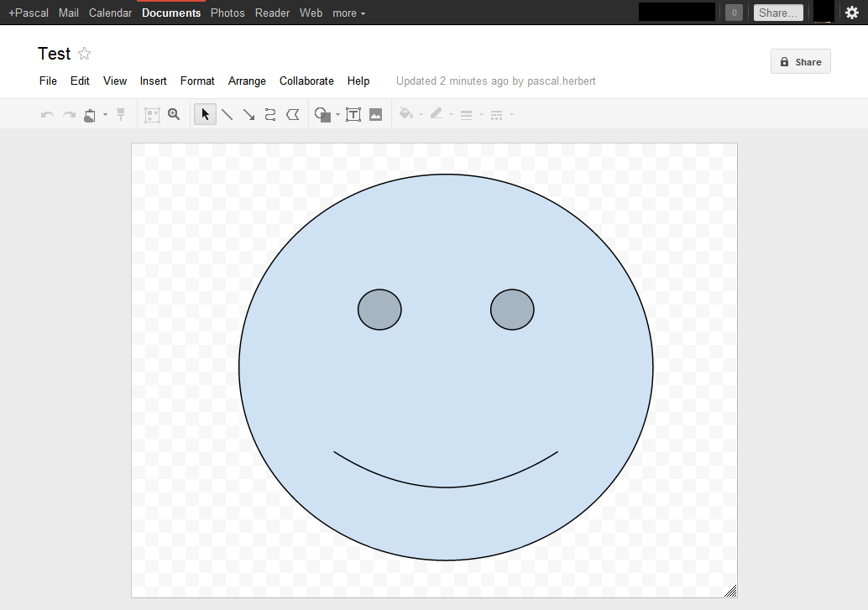Viewport: 868px width, 610px height.
Task: Select the Curve tool
Action: 270,115
